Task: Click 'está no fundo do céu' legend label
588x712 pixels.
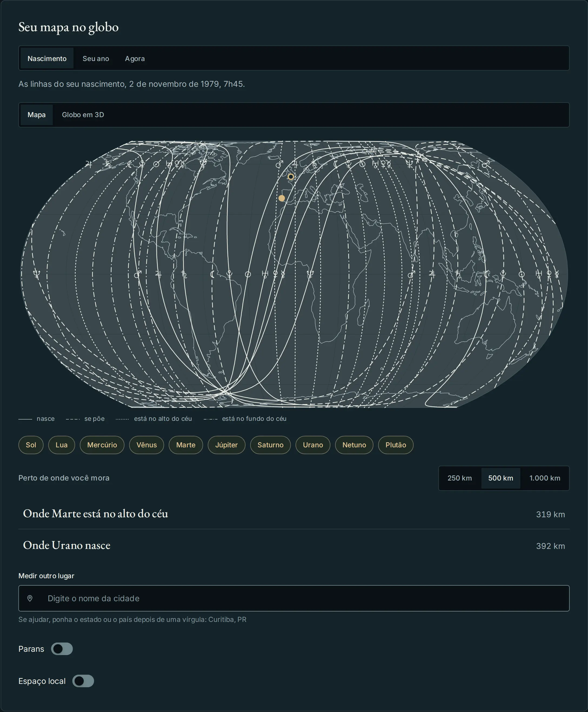Action: (x=254, y=419)
